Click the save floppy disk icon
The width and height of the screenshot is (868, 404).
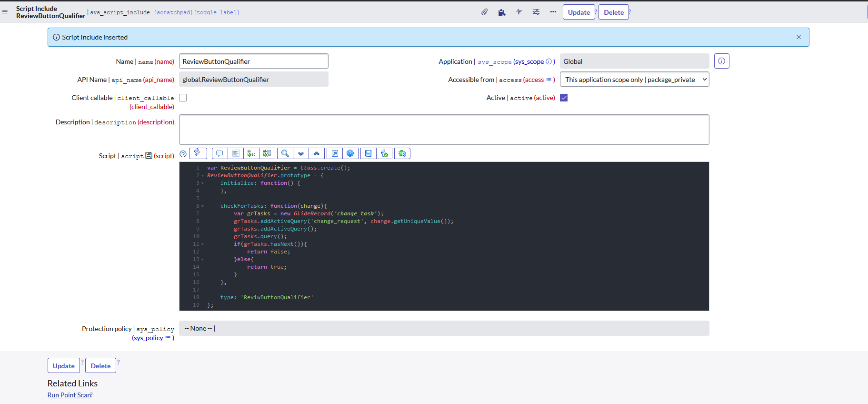point(369,153)
